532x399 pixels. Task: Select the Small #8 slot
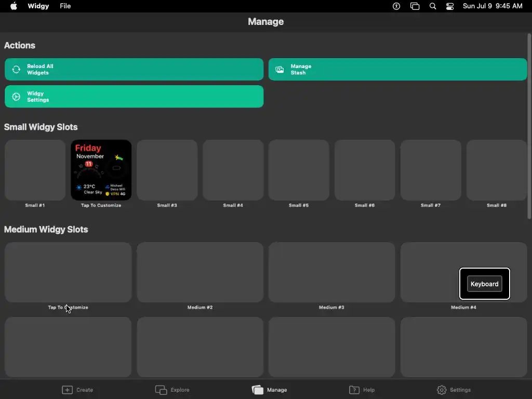(x=497, y=170)
